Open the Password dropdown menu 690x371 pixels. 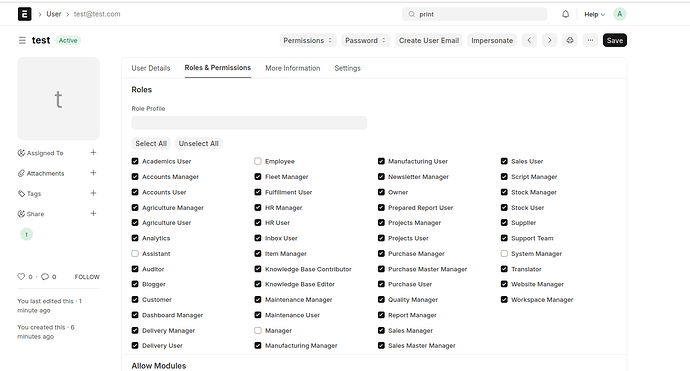pos(366,40)
